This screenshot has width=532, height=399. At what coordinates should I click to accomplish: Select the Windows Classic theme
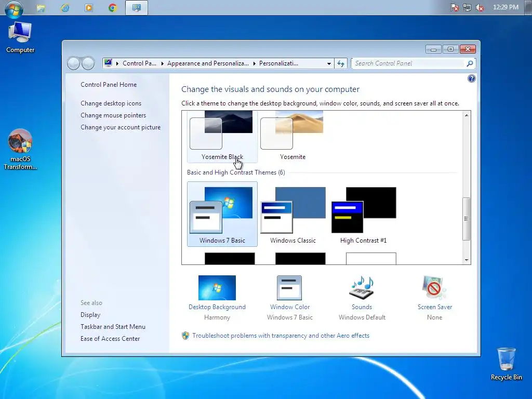coord(293,214)
